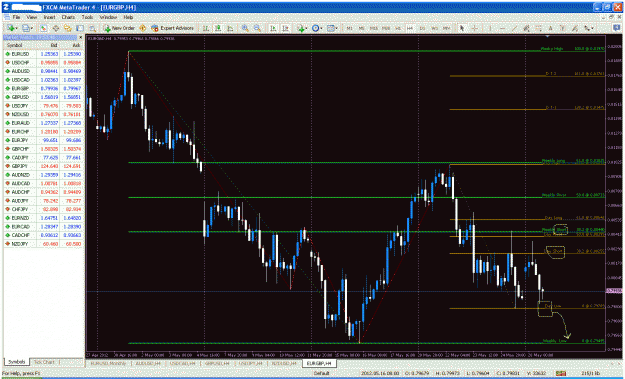Select the text label tool
The width and height of the screenshot is (625, 379).
(562, 28)
